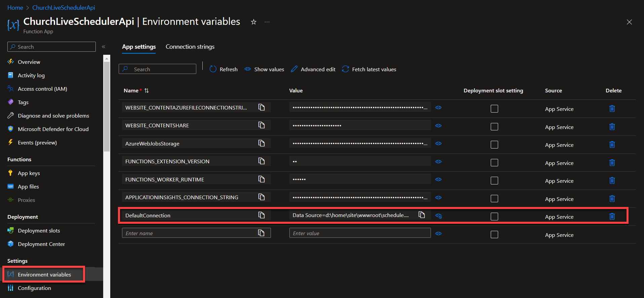Copy the DefaultConnection setting name
Viewport: 644px width, 298px height.
[x=261, y=215]
